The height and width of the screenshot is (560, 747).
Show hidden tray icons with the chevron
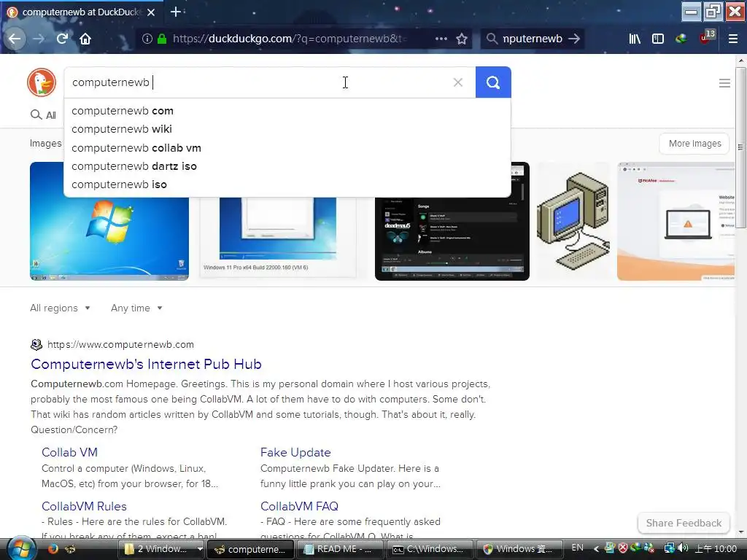pyautogui.click(x=595, y=548)
